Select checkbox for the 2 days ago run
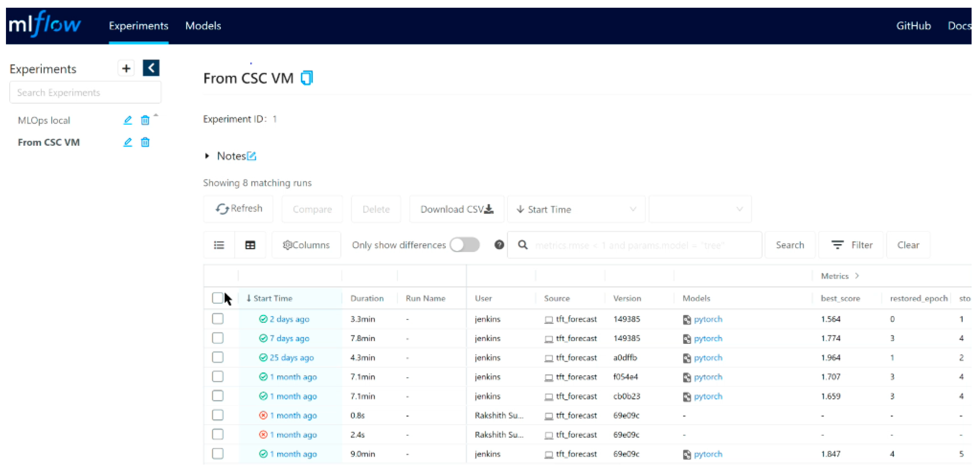This screenshot has height=473, width=980. 218,319
